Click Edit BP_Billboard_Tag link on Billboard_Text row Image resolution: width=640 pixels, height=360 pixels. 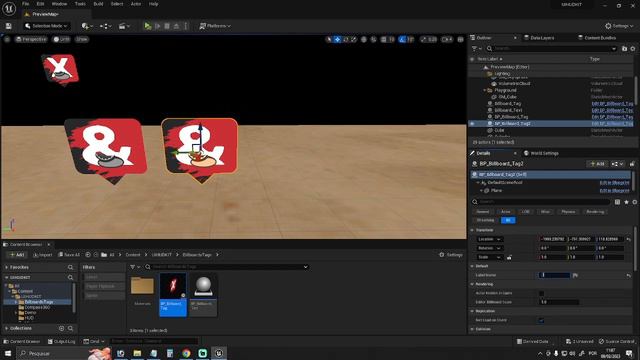(x=612, y=110)
